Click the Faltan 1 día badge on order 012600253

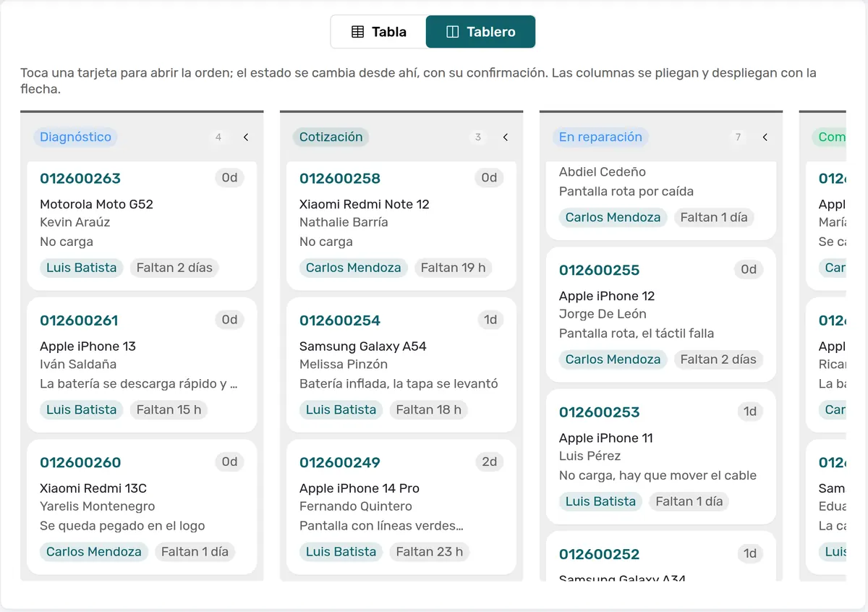coord(689,501)
